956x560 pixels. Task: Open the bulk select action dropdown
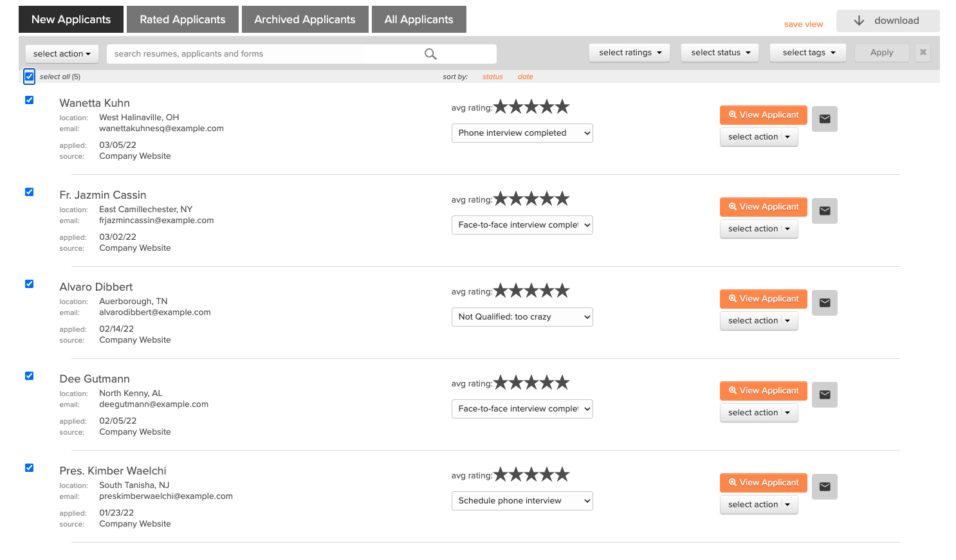[x=62, y=54]
